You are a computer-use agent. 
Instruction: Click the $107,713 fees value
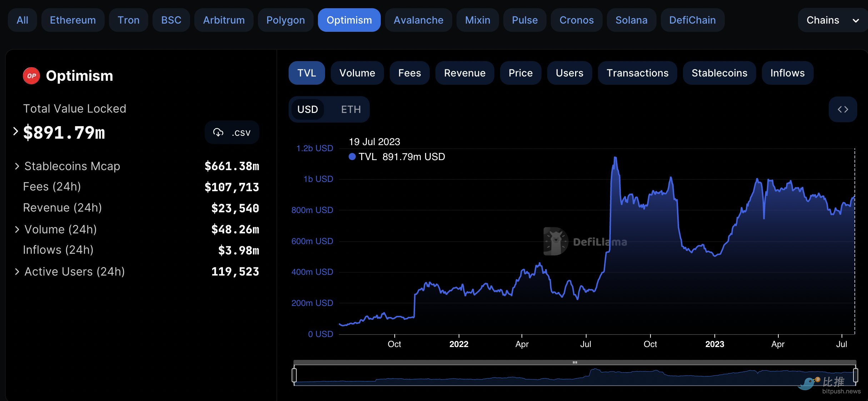point(232,187)
